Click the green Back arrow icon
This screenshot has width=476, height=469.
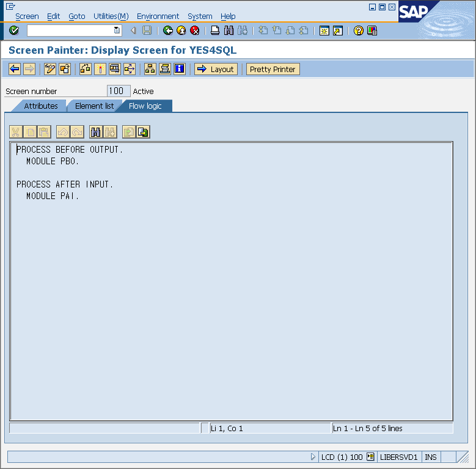click(168, 31)
